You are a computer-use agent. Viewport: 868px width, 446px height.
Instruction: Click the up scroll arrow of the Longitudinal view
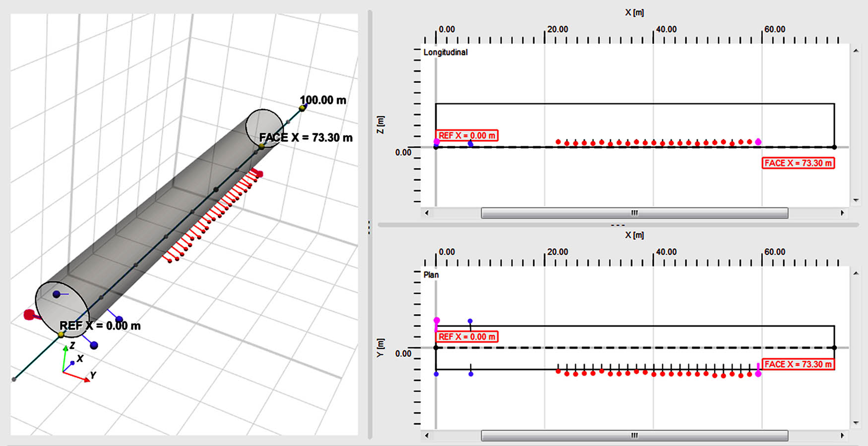(856, 50)
